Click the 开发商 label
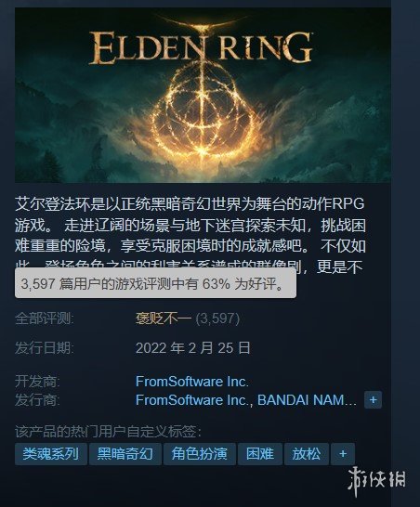Image resolution: width=420 pixels, height=507 pixels. (37, 382)
